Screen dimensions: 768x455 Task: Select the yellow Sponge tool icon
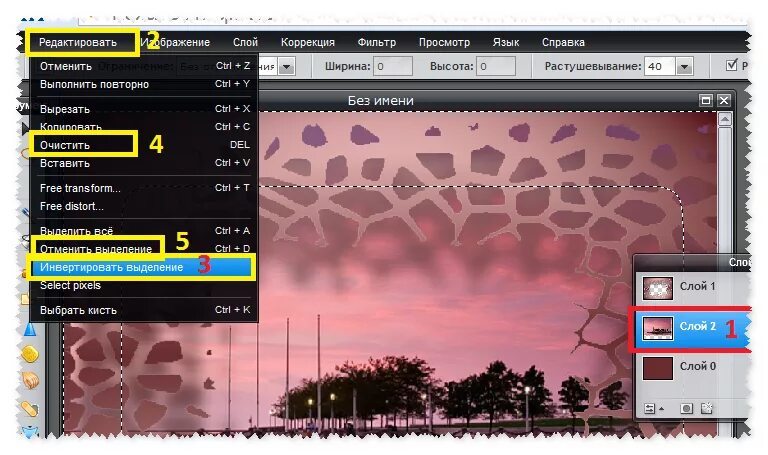click(30, 354)
